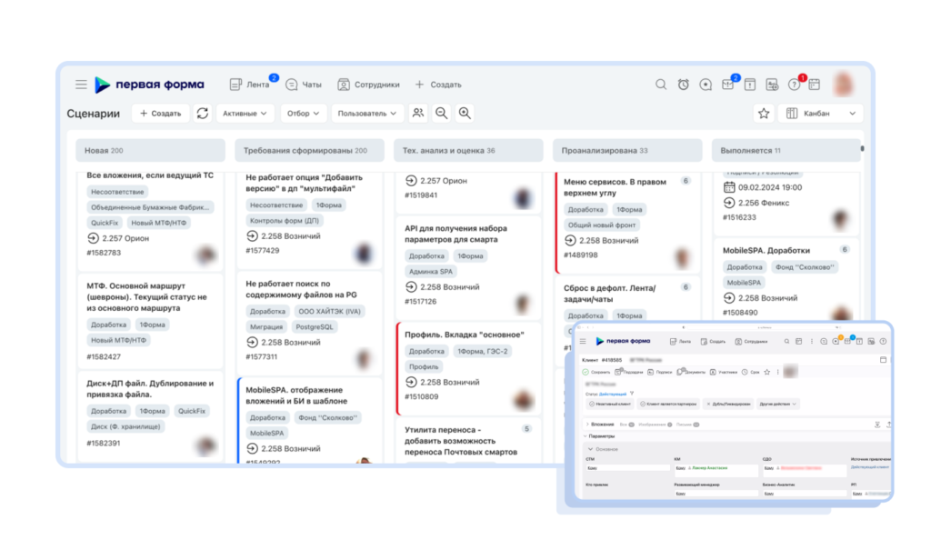Click the zoom out magnifier
931x560 pixels.
tap(441, 113)
